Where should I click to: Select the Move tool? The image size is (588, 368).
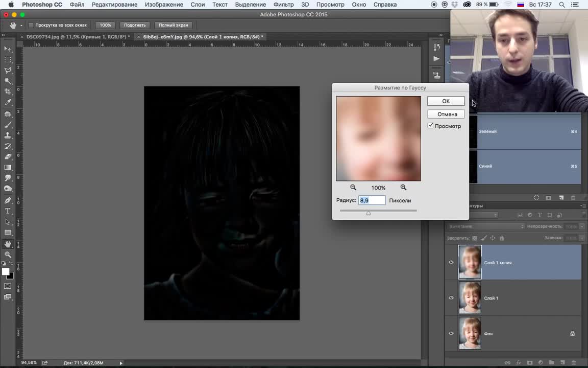coord(8,49)
